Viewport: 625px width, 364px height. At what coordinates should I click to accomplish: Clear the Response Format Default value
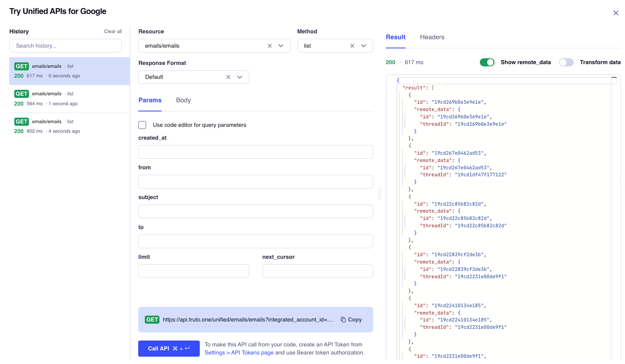click(x=228, y=77)
